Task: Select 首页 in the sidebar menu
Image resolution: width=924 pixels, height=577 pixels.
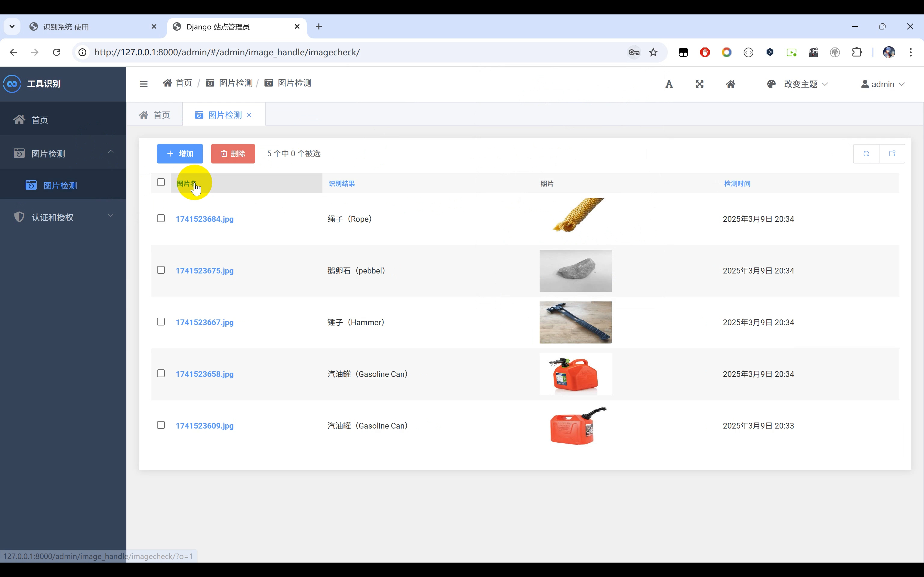Action: coord(40,120)
